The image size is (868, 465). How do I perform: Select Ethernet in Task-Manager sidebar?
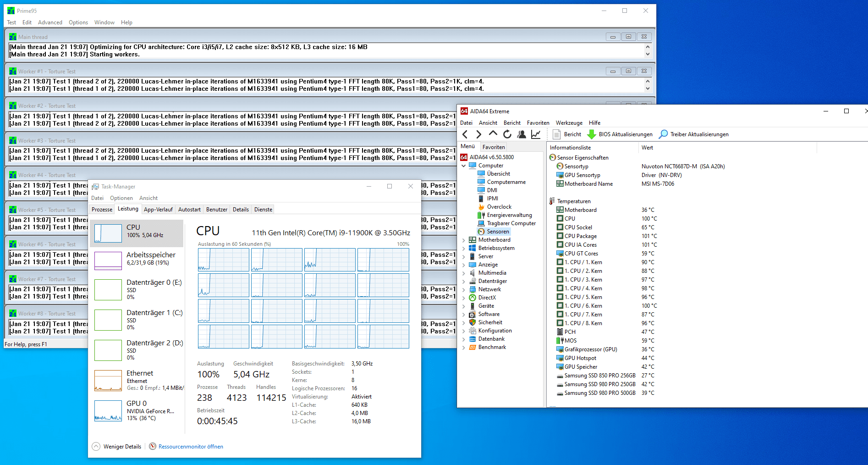pos(137,380)
